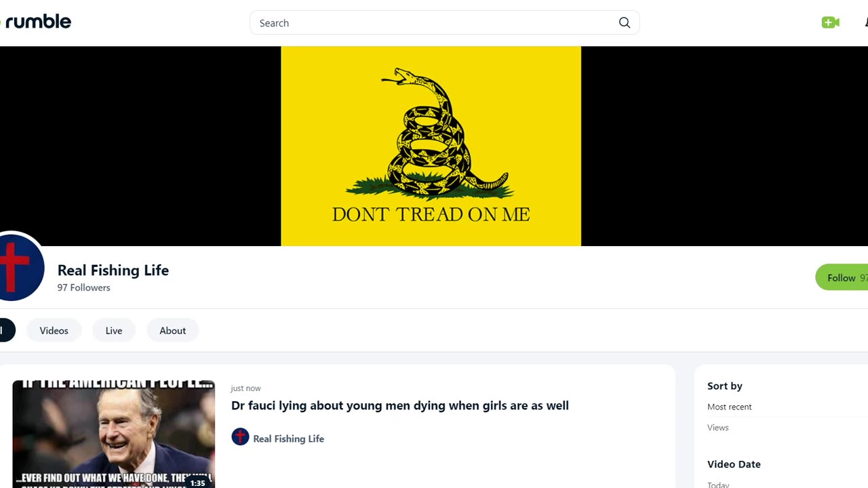Open Real Fishing Life link under video
The width and height of the screenshot is (868, 488).
pyautogui.click(x=289, y=439)
